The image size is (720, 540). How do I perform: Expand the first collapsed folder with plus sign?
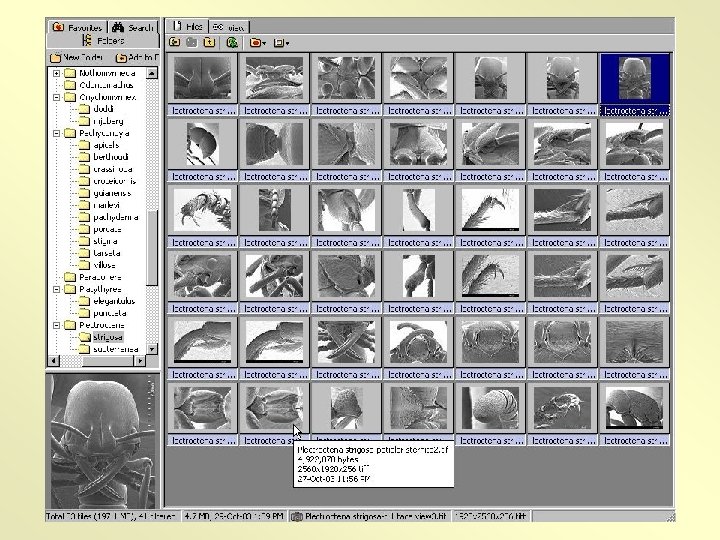(55, 73)
